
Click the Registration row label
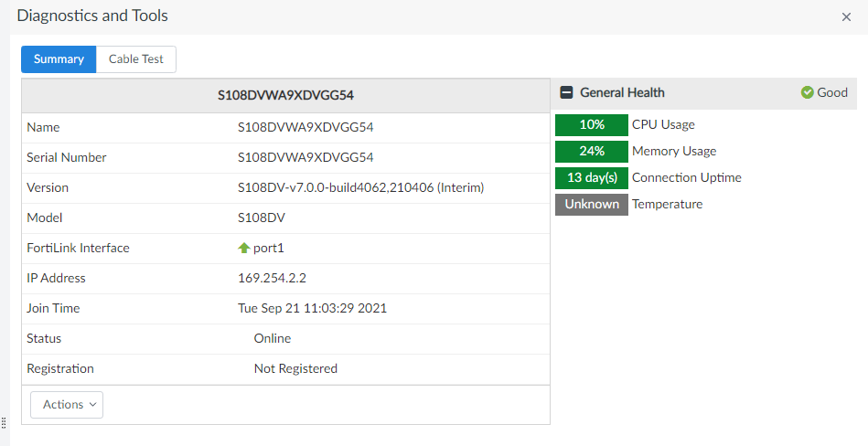tap(60, 368)
